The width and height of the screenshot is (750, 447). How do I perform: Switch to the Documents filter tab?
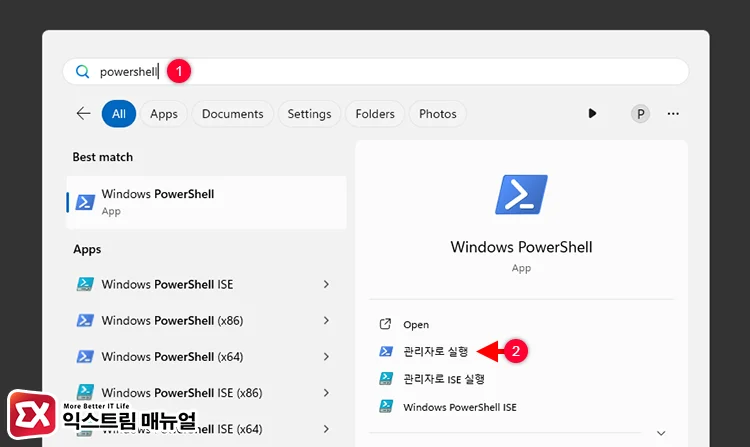pos(232,114)
